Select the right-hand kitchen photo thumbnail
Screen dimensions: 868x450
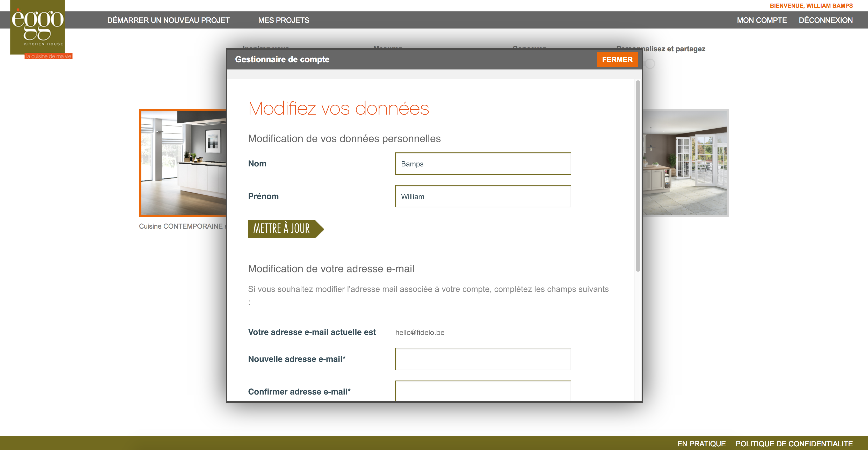(x=685, y=163)
